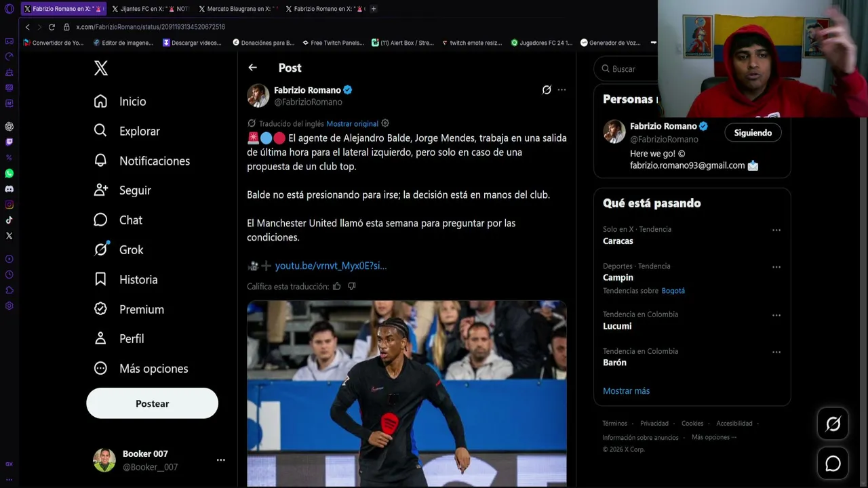Go back with the post's back arrow

(x=252, y=68)
